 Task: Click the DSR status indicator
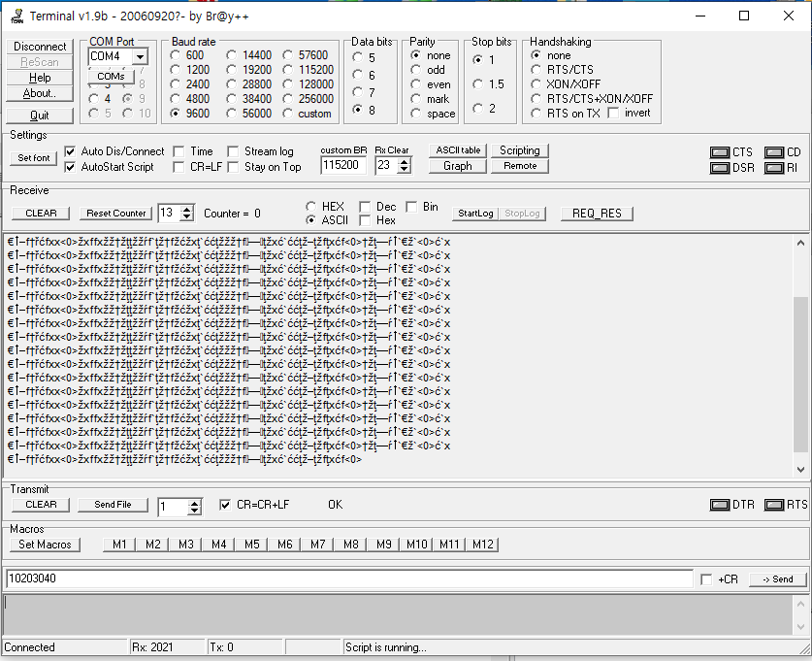click(720, 168)
